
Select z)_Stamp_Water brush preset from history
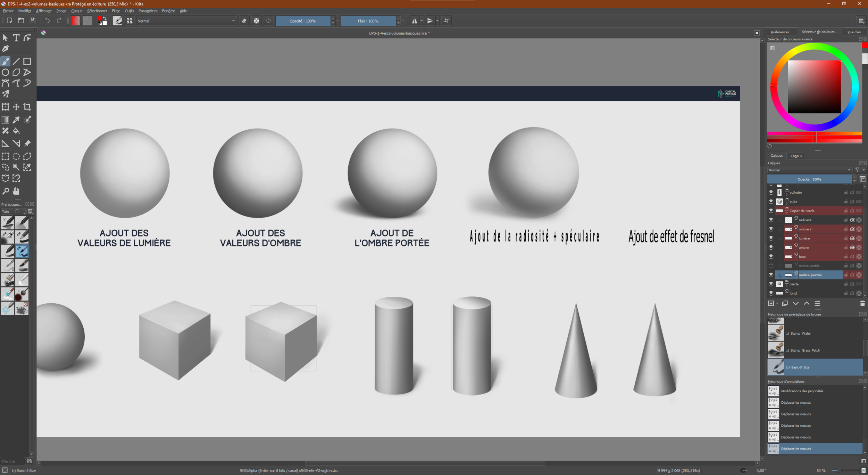point(799,333)
